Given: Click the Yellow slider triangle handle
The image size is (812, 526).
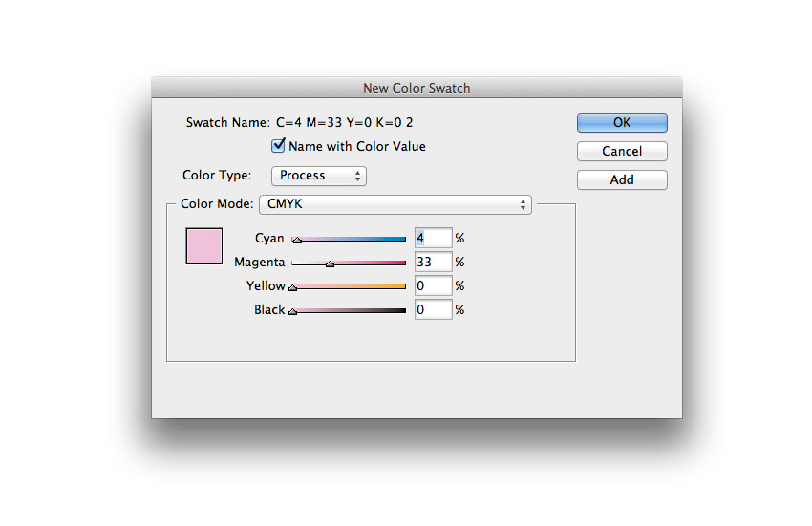Looking at the screenshot, I should click(293, 287).
